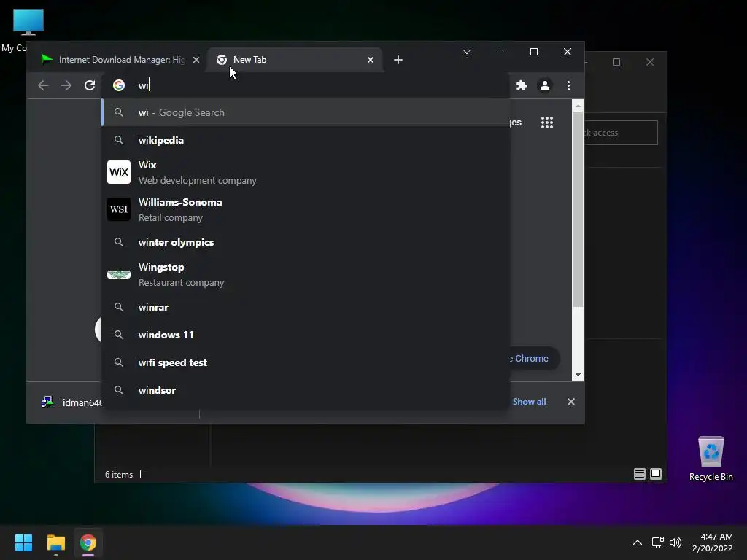Close the downloads bar
747x560 pixels.
[x=570, y=402]
